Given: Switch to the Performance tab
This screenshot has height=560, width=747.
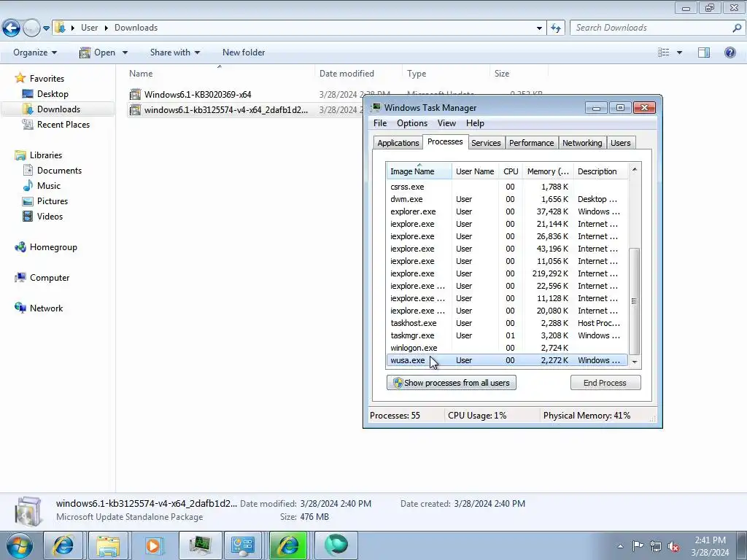Looking at the screenshot, I should [x=531, y=143].
